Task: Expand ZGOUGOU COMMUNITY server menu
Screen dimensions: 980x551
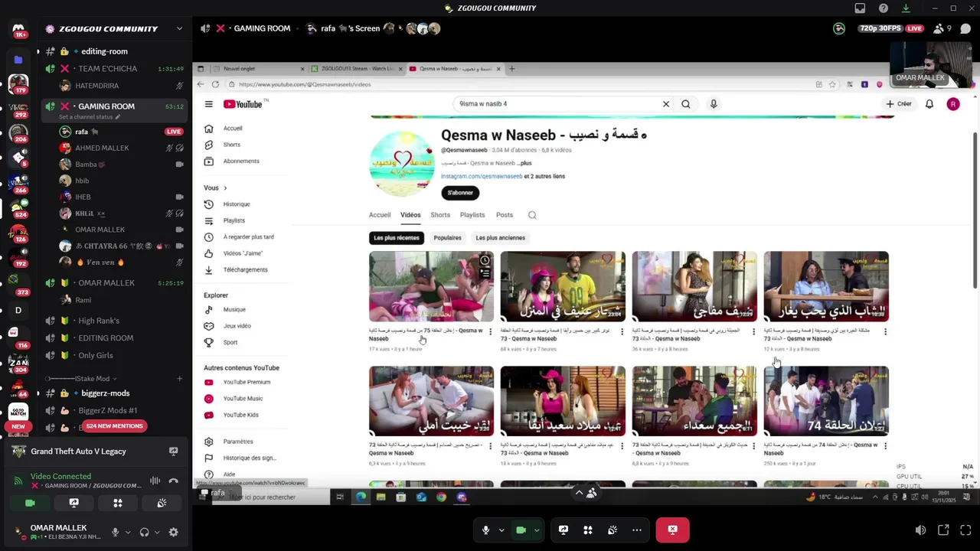Action: click(x=179, y=29)
